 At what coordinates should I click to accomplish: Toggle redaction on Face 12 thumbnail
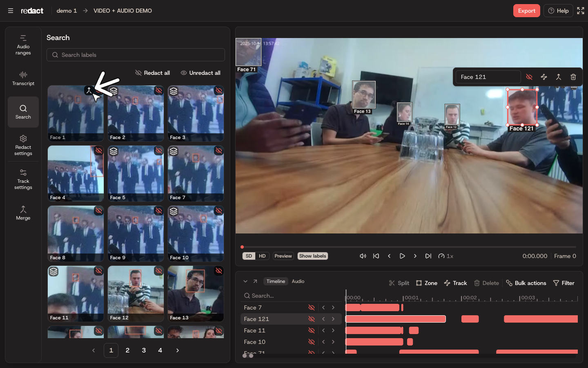[158, 271]
